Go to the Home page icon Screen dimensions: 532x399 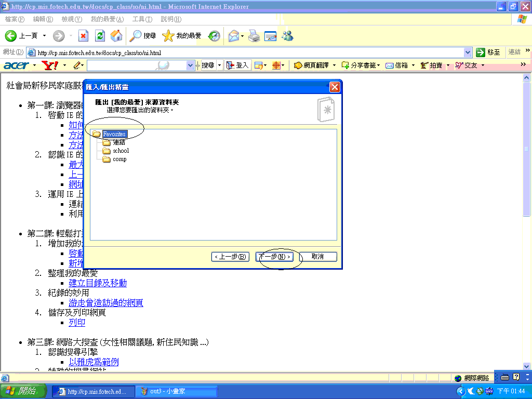(x=117, y=36)
